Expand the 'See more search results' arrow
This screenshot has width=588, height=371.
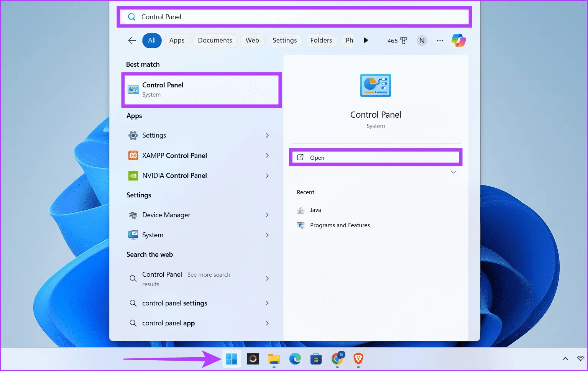coord(267,279)
